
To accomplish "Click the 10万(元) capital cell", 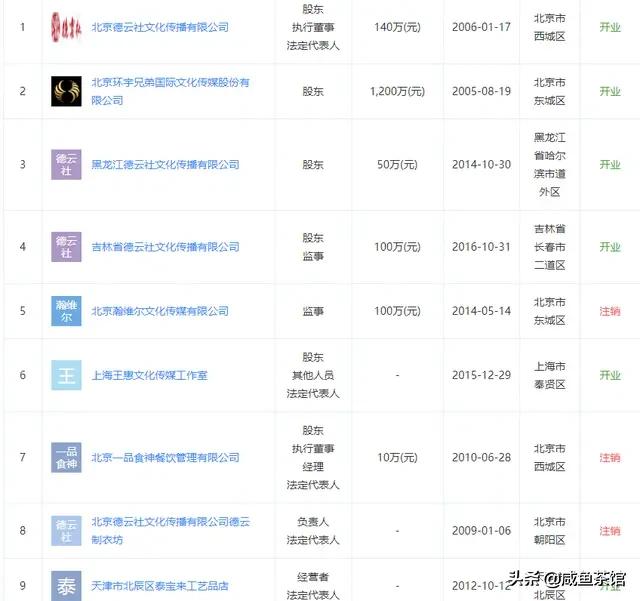I will point(397,458).
